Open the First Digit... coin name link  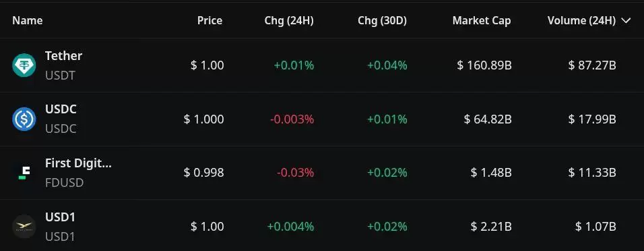click(x=78, y=163)
